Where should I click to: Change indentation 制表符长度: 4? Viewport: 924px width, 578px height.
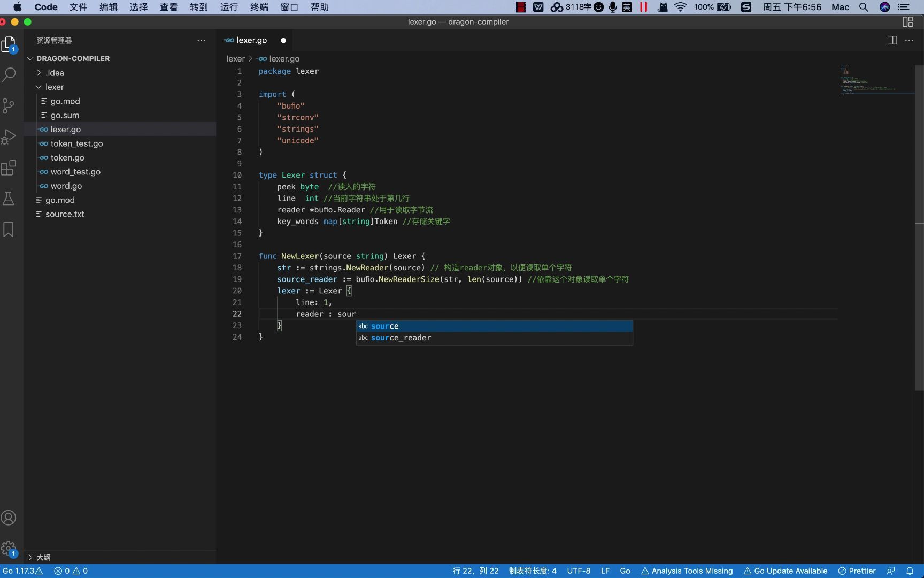533,571
